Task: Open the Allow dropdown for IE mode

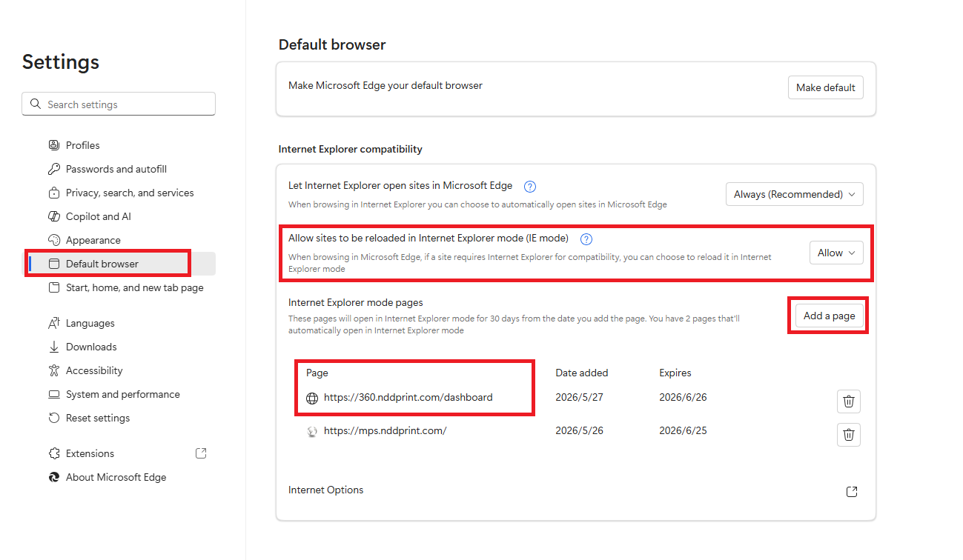Action: 836,253
